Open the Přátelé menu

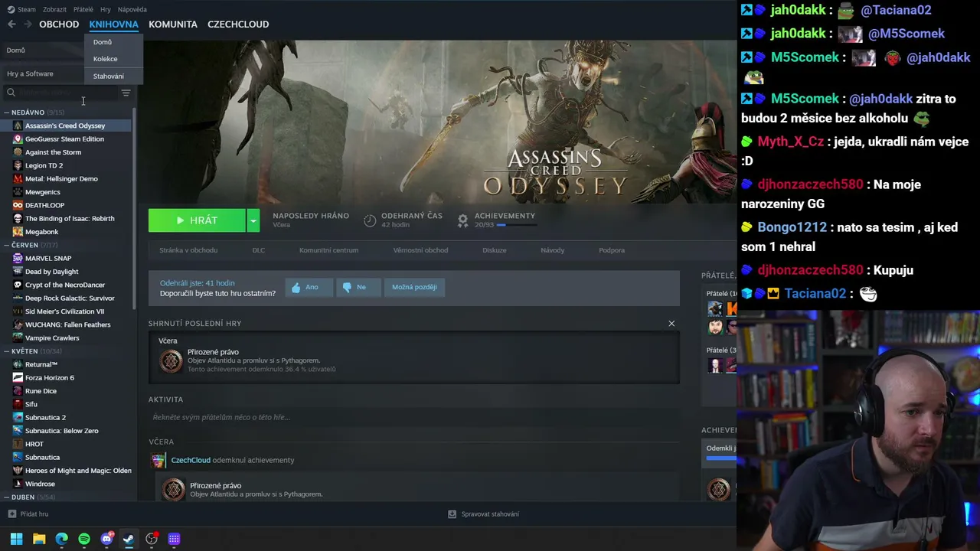point(83,9)
